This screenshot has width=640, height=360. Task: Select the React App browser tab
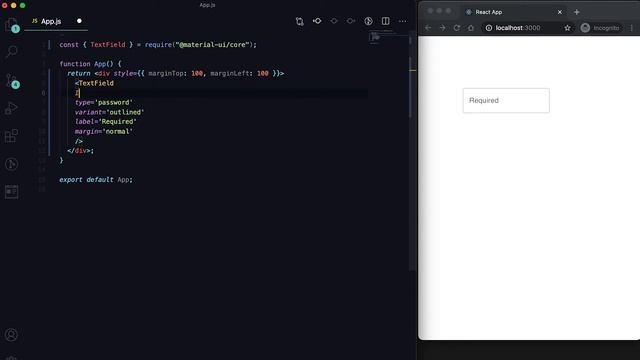512,12
